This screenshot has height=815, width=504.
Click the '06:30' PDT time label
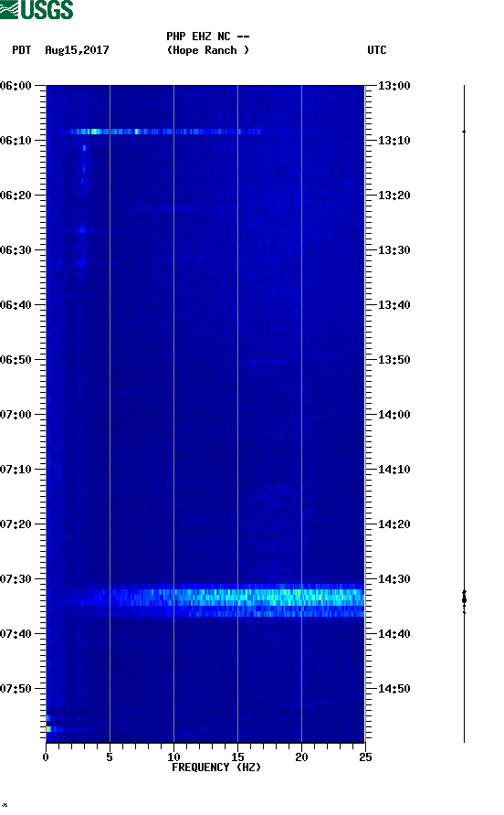[x=16, y=250]
